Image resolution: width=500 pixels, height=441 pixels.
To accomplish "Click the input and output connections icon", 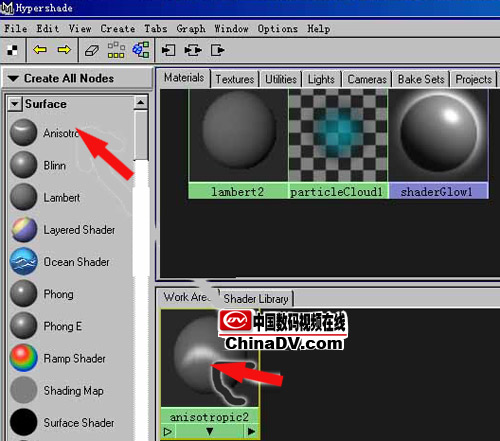I will click(193, 50).
